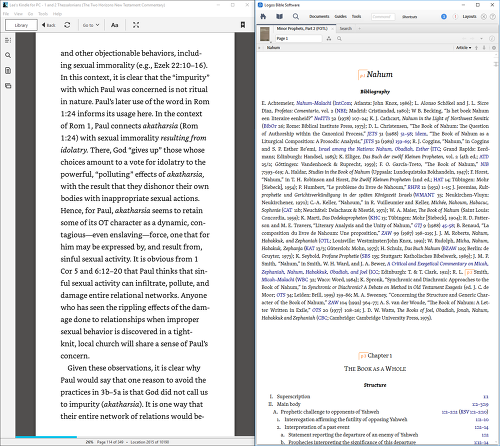Open the Kindle File menu
Viewport: 500px width, 446px height.
pos(6,14)
